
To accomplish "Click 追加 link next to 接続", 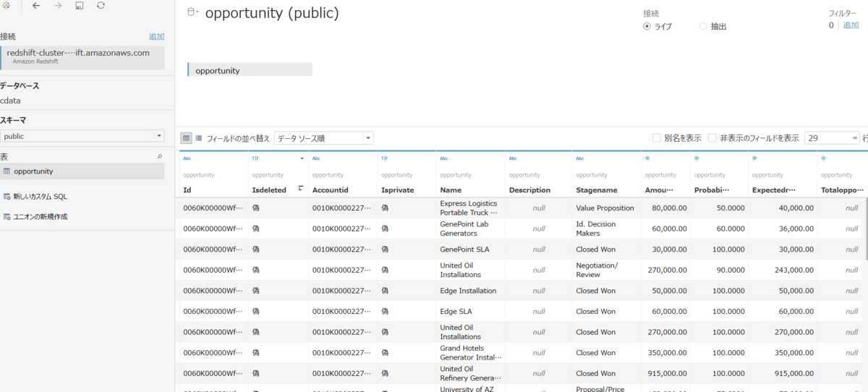I will 156,36.
